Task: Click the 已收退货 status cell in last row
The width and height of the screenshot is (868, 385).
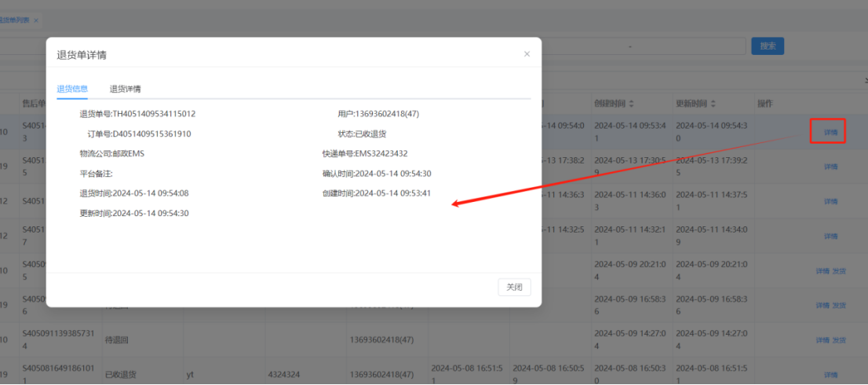Action: tap(120, 375)
